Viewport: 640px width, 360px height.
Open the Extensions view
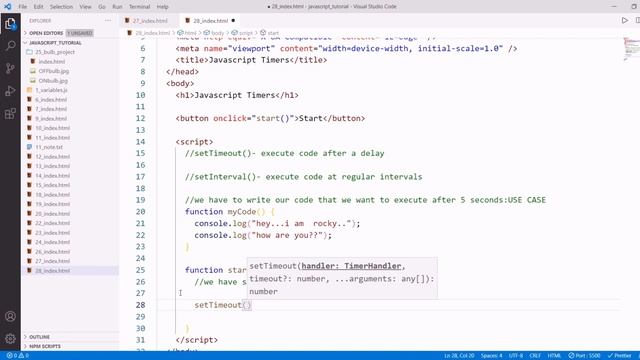pos(10,113)
